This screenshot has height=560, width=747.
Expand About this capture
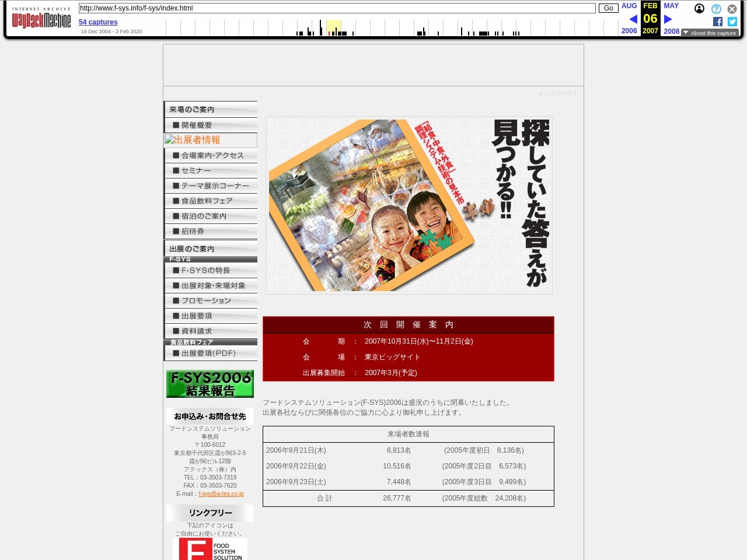tap(710, 33)
